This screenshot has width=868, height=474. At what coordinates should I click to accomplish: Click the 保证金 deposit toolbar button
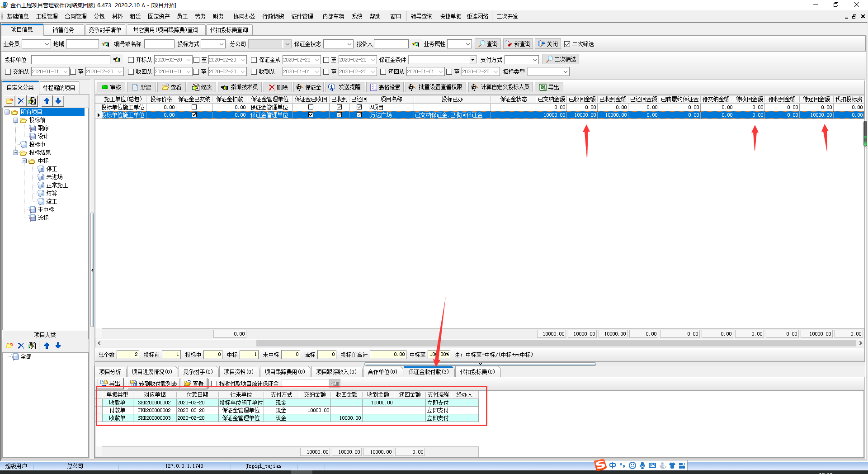[308, 87]
